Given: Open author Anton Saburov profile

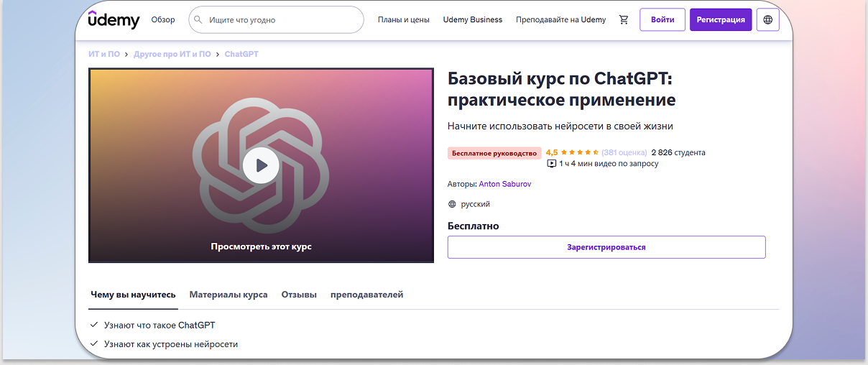Looking at the screenshot, I should [505, 184].
